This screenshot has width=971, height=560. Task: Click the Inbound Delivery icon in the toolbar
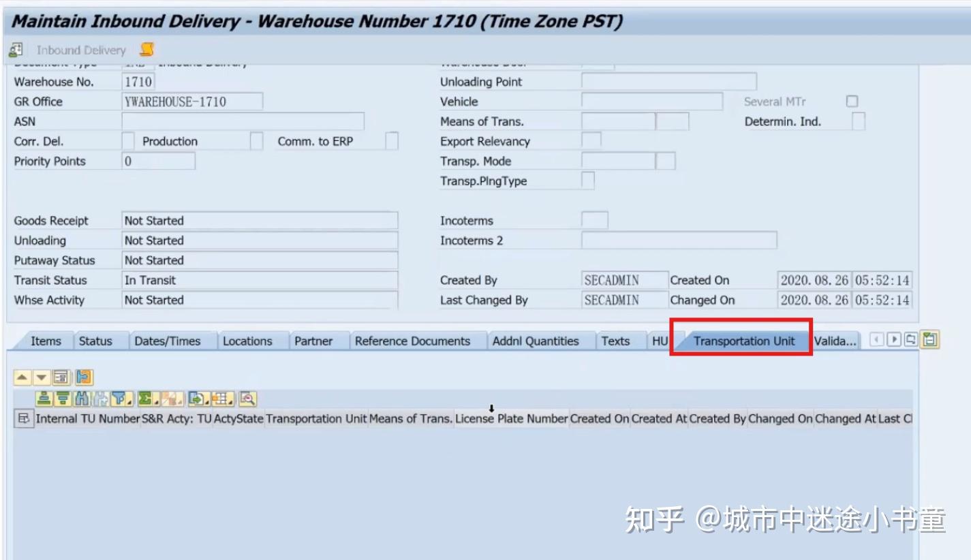pos(15,49)
